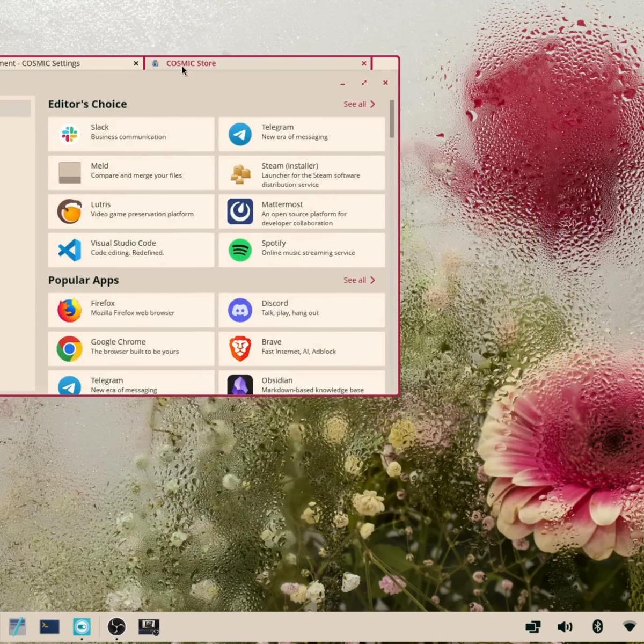Click the Spotify app icon
Viewport: 644px width, 644px height.
tap(240, 250)
